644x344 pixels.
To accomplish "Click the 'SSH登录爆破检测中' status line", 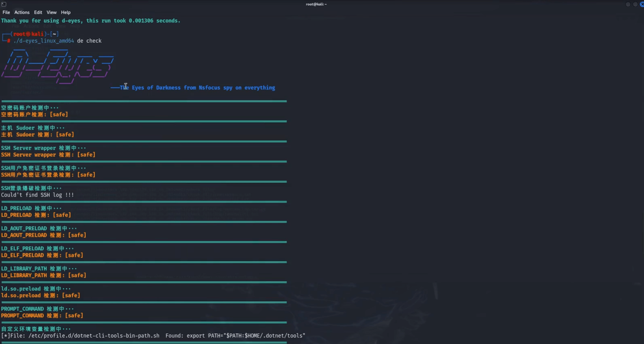I will (31, 188).
